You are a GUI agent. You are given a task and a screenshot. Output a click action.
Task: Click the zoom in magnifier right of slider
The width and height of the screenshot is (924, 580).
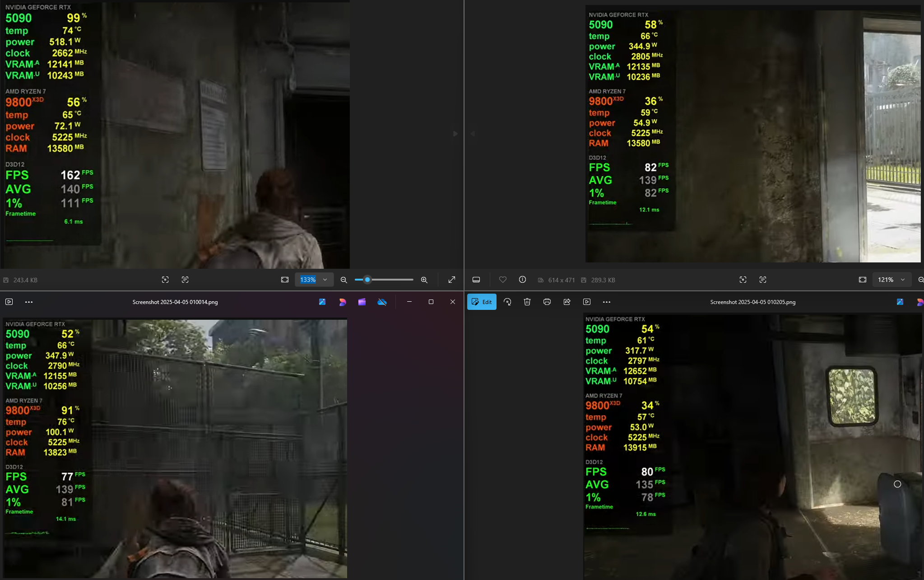point(424,280)
